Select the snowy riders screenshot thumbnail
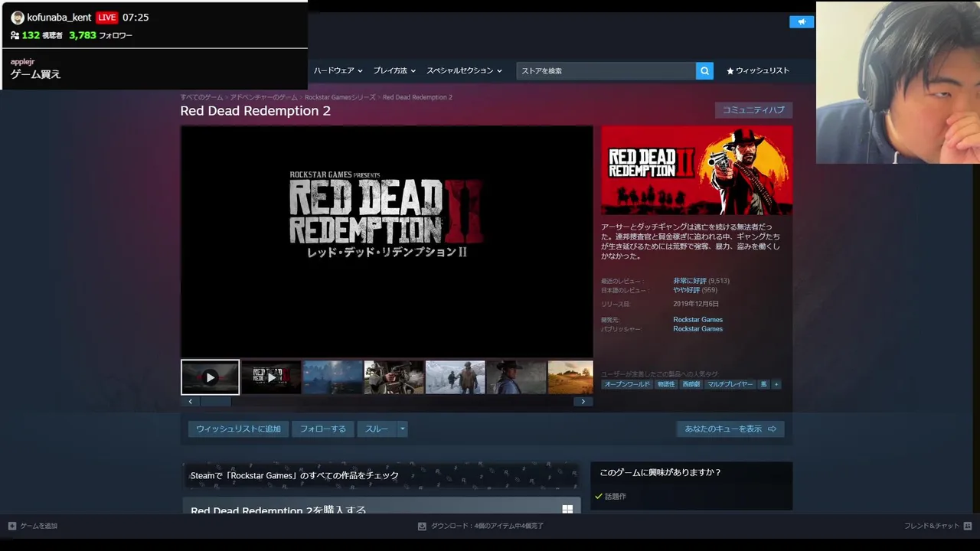Viewport: 980px width, 551px height. [455, 377]
